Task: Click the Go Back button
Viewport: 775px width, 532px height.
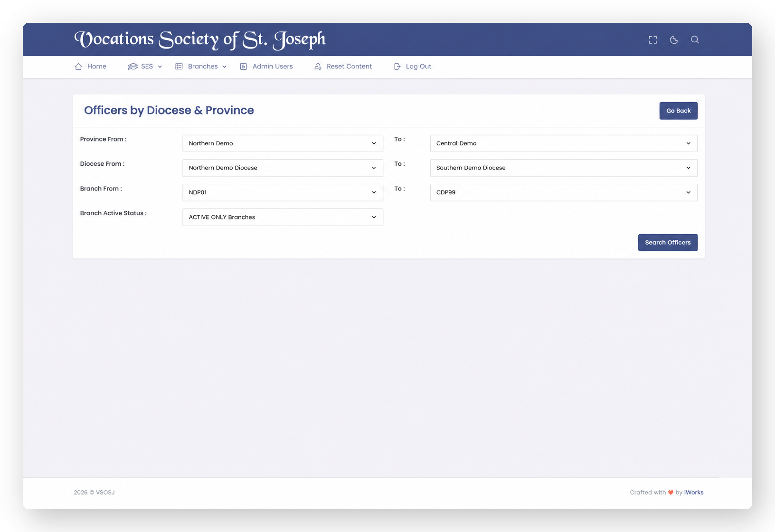Action: (x=678, y=111)
